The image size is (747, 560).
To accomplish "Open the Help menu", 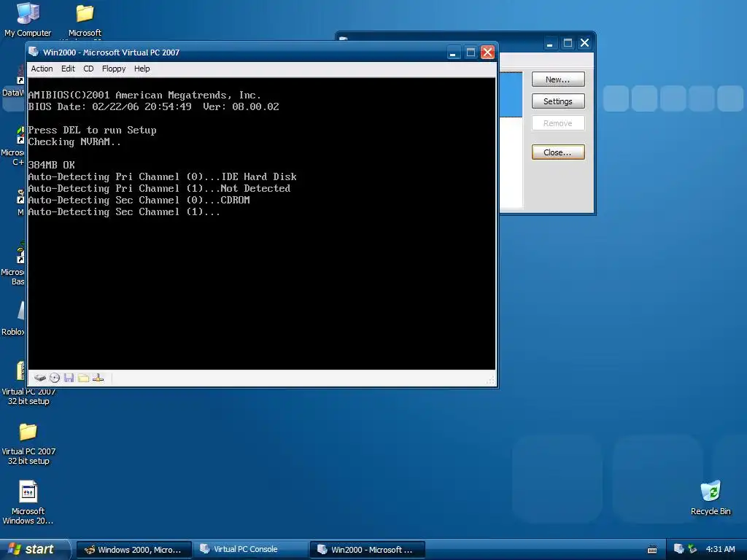I will 142,69.
